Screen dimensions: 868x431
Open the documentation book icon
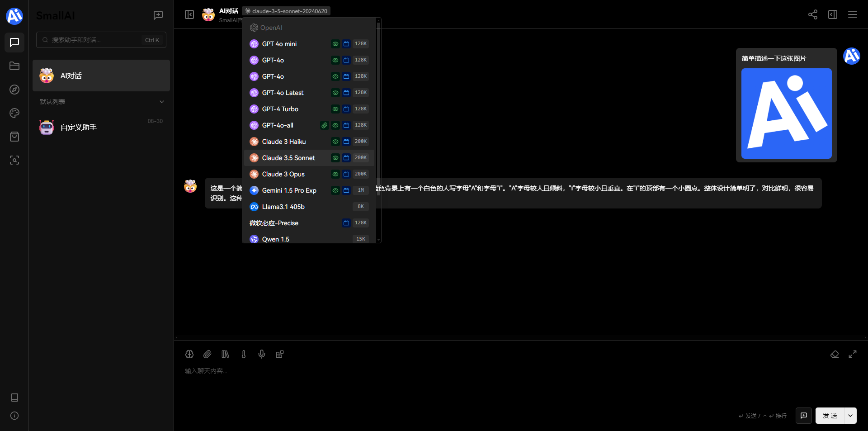pos(14,398)
